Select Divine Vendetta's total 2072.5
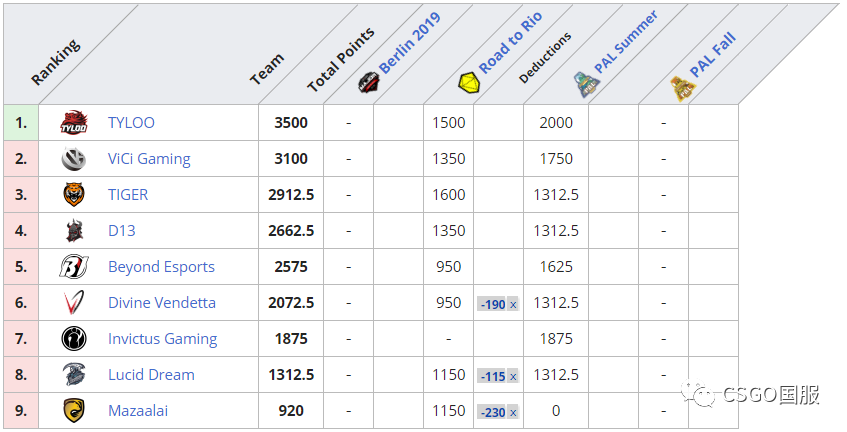This screenshot has height=432, width=847. point(291,302)
